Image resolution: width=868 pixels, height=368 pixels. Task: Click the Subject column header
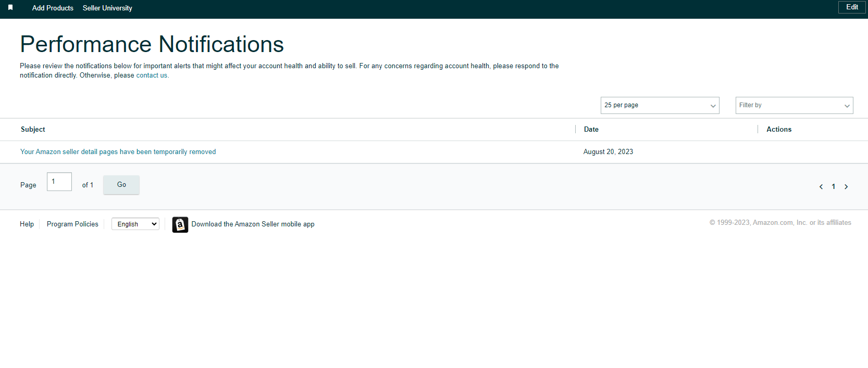coord(33,129)
